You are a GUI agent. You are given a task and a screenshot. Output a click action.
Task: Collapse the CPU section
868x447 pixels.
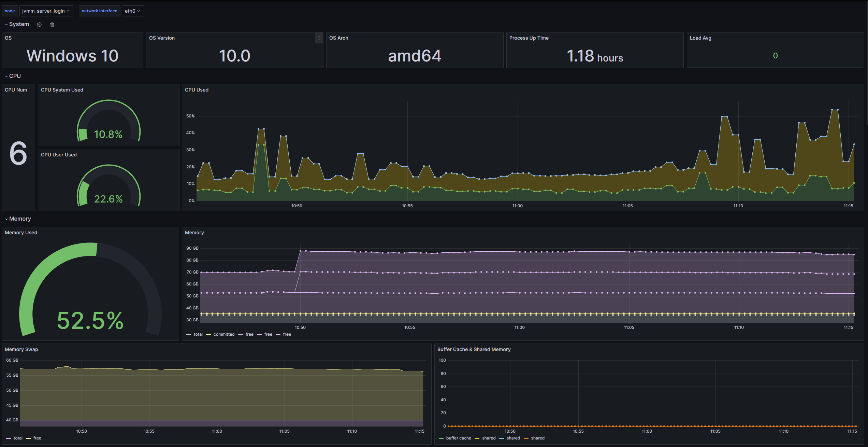(15, 76)
